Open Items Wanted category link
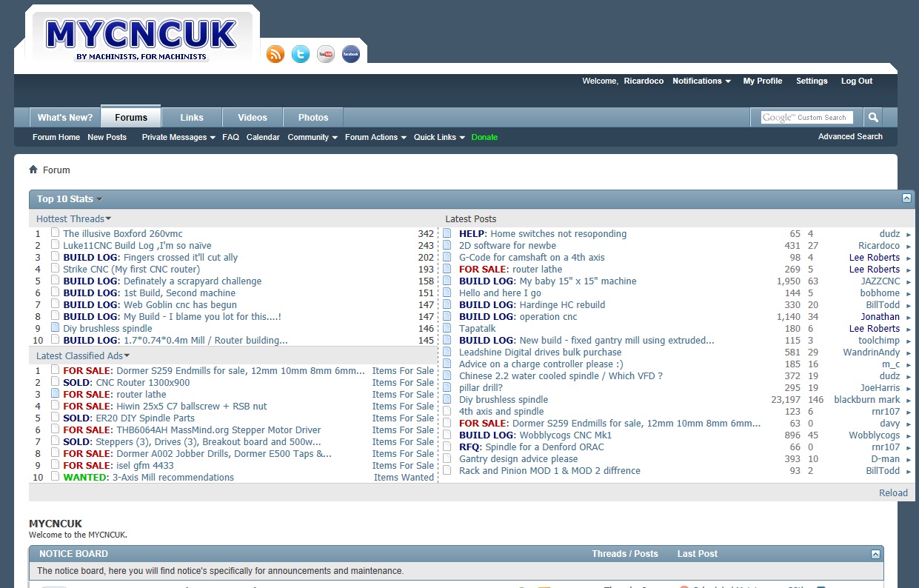 [404, 477]
